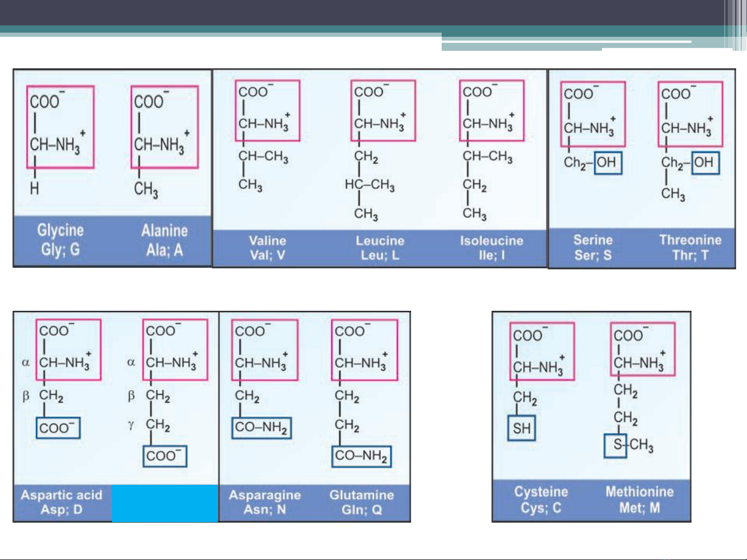Select the "Asp; D" abbreviation
The image size is (747, 560).
pyautogui.click(x=62, y=509)
